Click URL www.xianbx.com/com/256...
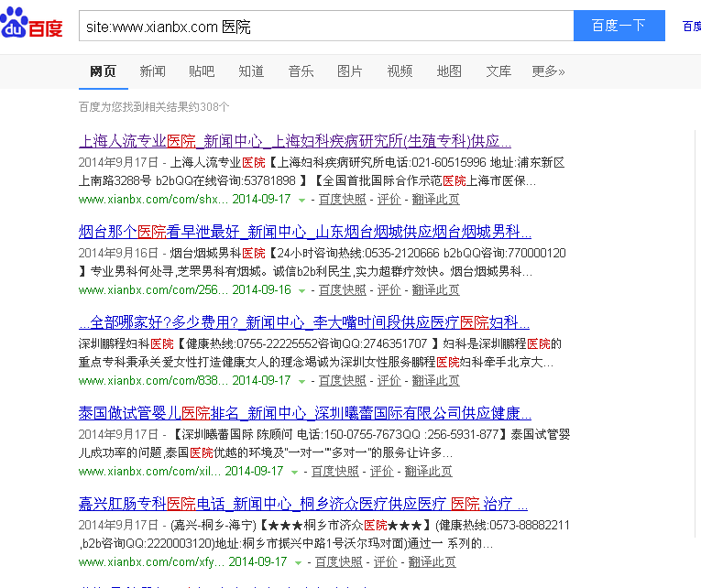 click(153, 290)
